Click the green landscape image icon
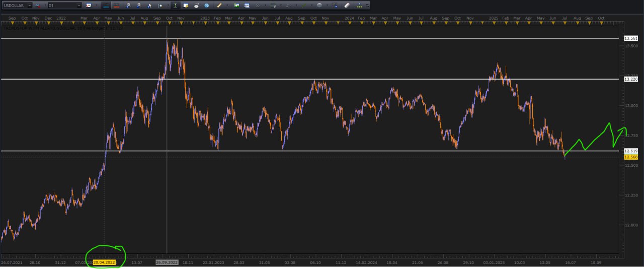This screenshot has height=269, width=644. 236,6
